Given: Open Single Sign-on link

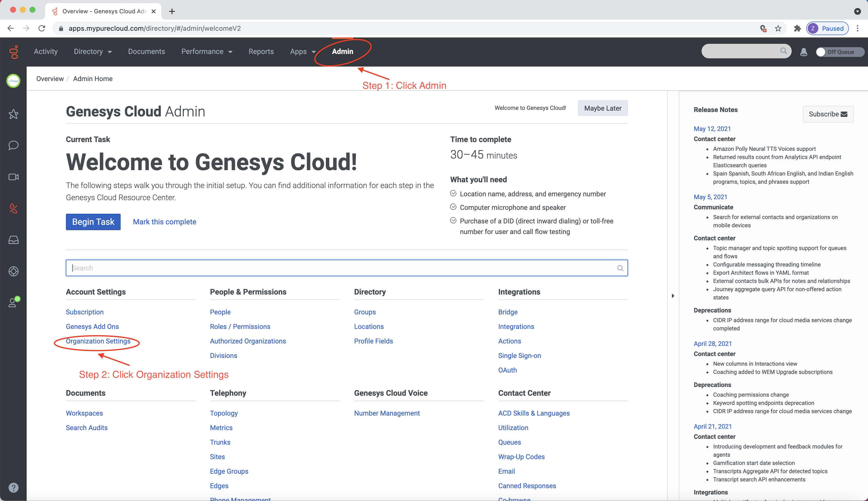Looking at the screenshot, I should (x=520, y=356).
